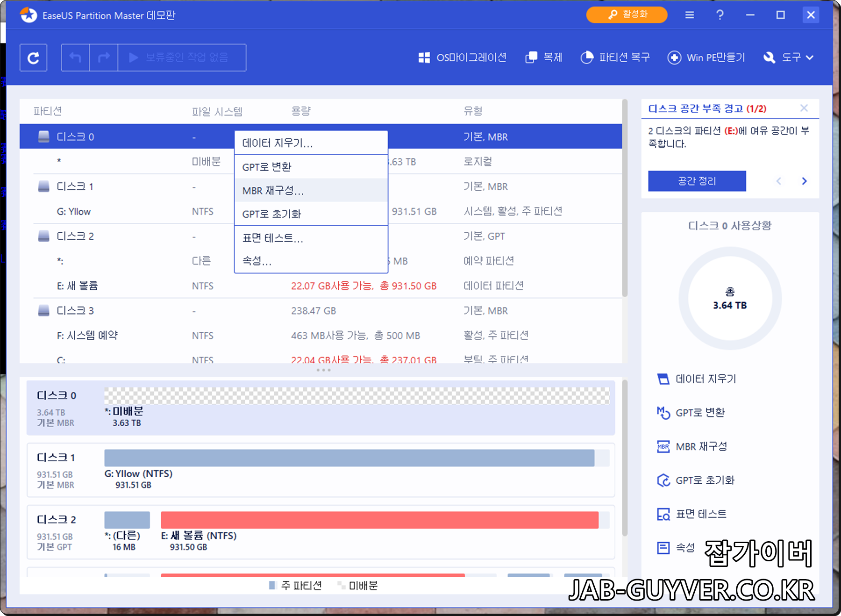Choose 데이터 지우기... in context menu
The image size is (841, 616).
pyautogui.click(x=311, y=143)
